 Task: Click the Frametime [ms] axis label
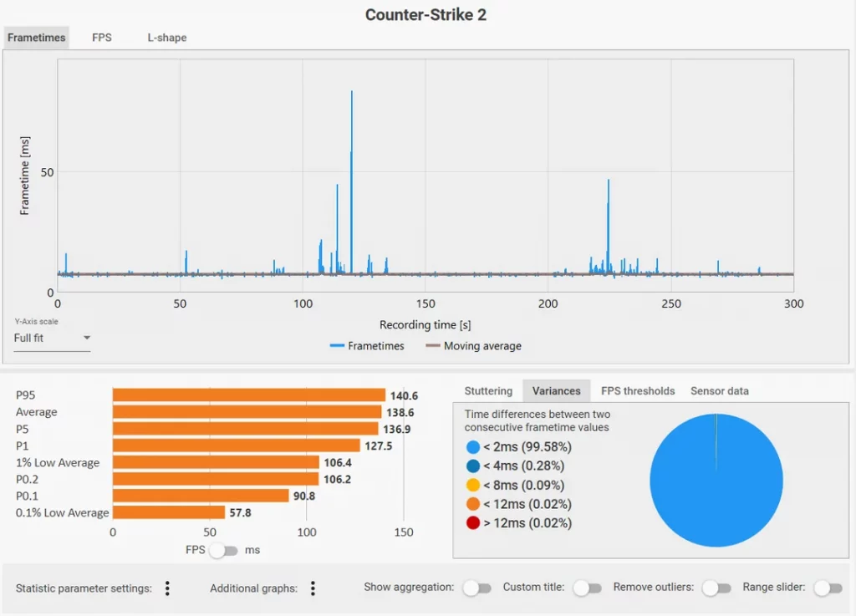[x=24, y=176]
